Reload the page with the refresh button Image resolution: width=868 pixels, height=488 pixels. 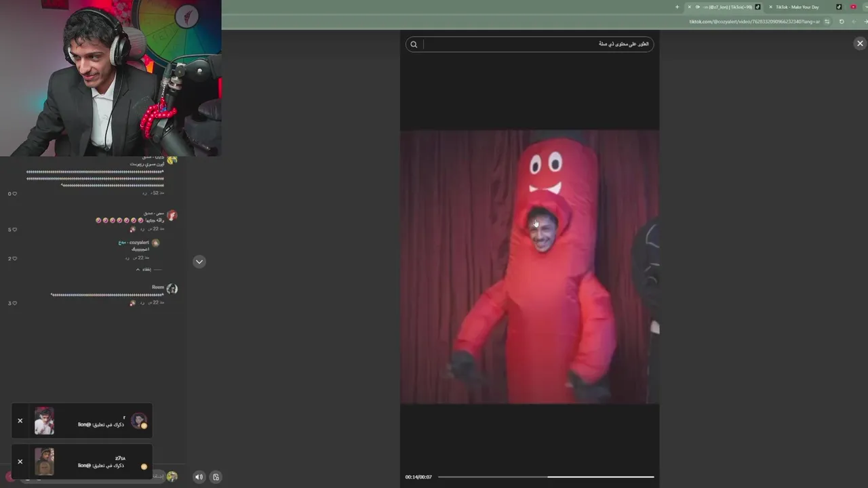[842, 22]
